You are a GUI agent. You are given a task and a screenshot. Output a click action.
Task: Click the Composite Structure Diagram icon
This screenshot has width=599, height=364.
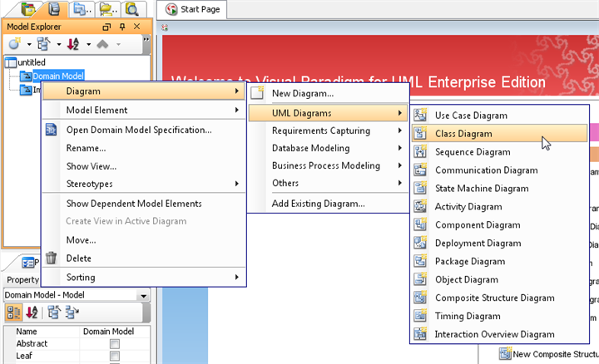click(420, 298)
